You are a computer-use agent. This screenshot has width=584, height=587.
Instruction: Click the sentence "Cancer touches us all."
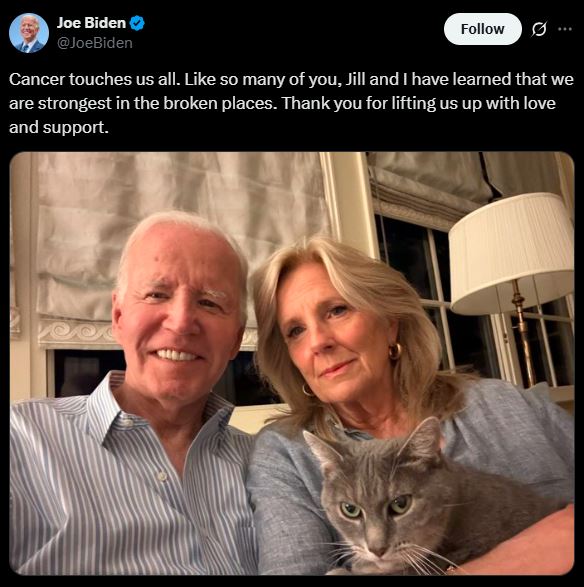point(92,79)
